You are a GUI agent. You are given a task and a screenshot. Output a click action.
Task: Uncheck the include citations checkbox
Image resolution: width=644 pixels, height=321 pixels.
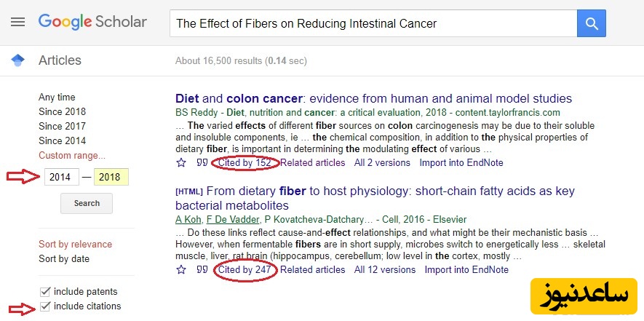point(46,306)
